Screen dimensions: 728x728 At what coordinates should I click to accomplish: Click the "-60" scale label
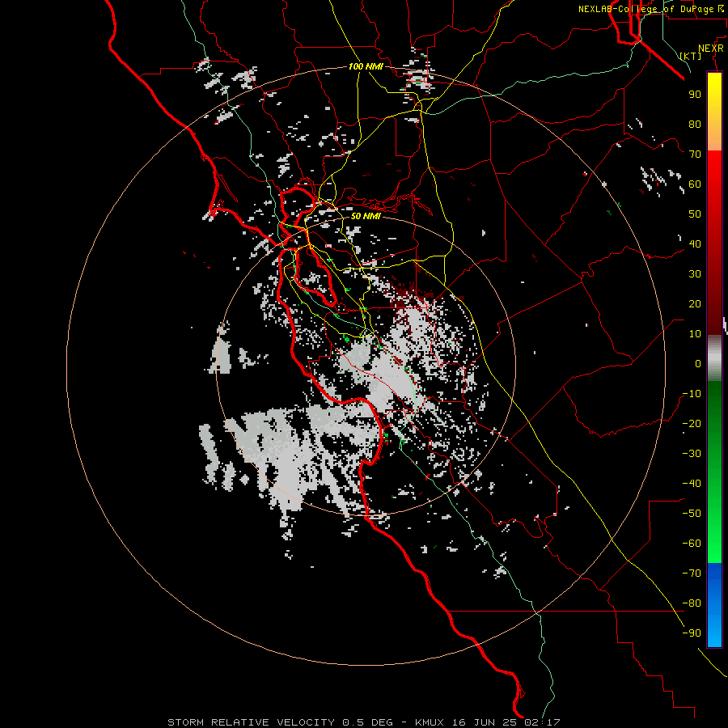pyautogui.click(x=692, y=544)
